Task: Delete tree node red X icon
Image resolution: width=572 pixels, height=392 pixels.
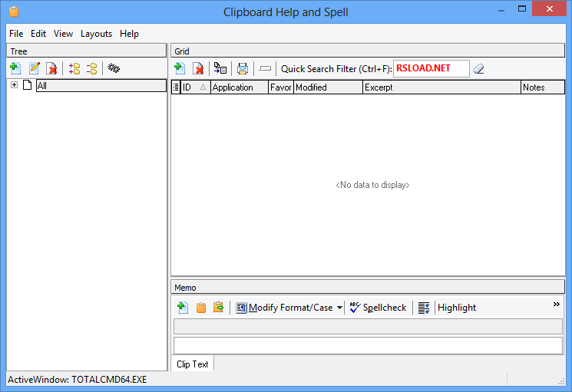Action: [51, 68]
